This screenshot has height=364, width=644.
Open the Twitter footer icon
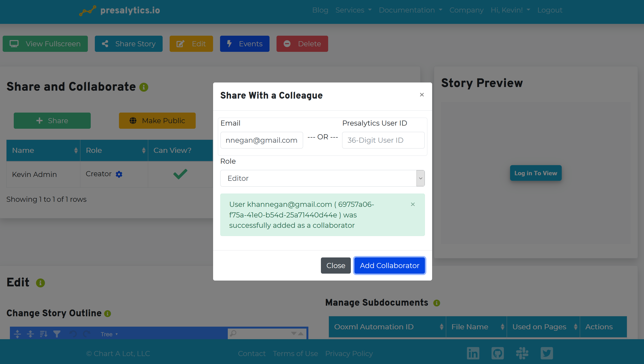pyautogui.click(x=547, y=353)
